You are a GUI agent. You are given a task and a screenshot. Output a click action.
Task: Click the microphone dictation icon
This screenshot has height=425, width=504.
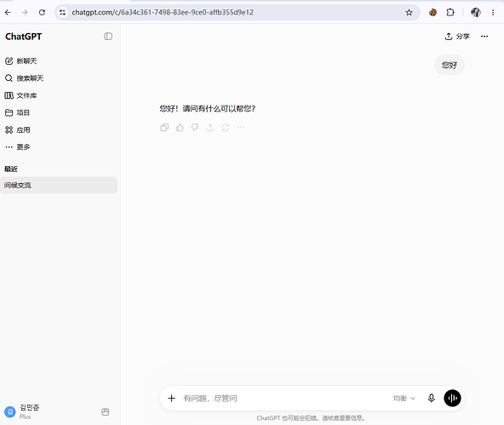tap(432, 399)
